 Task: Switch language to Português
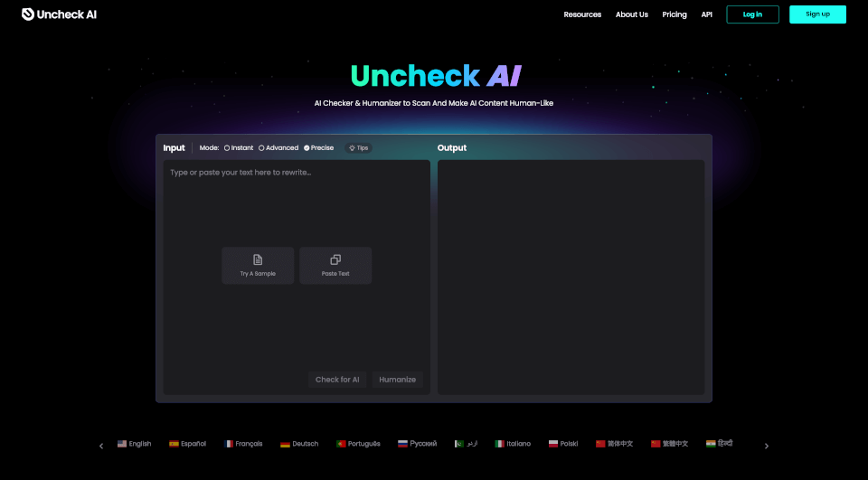click(x=358, y=444)
